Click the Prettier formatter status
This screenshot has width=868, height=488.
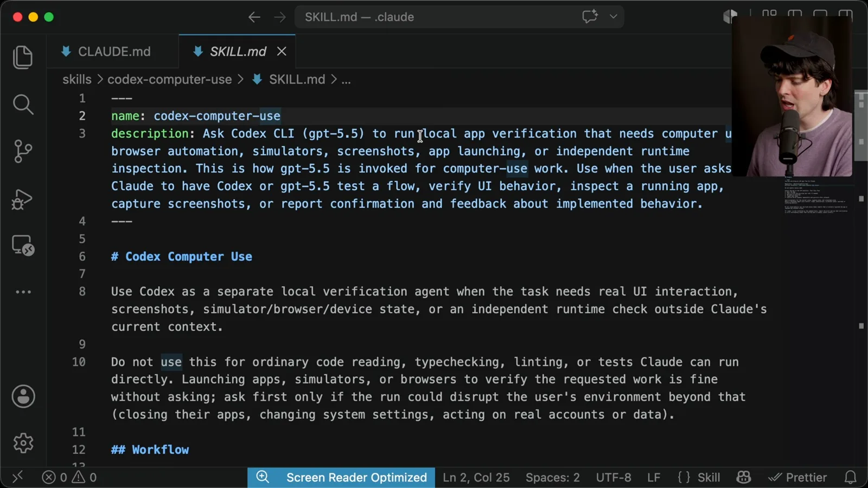point(797,477)
